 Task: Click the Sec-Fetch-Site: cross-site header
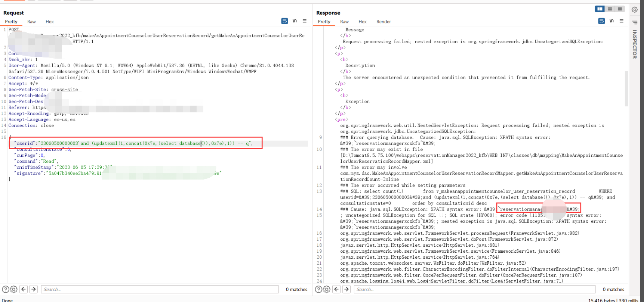[43, 90]
